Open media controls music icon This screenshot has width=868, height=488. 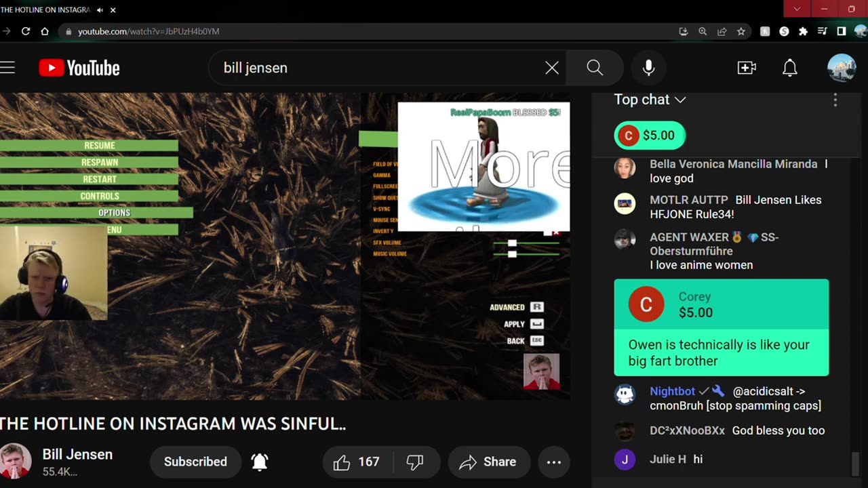tap(822, 31)
